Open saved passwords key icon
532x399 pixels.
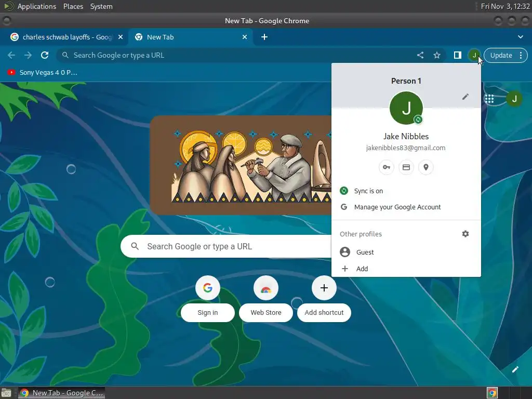[x=387, y=167]
